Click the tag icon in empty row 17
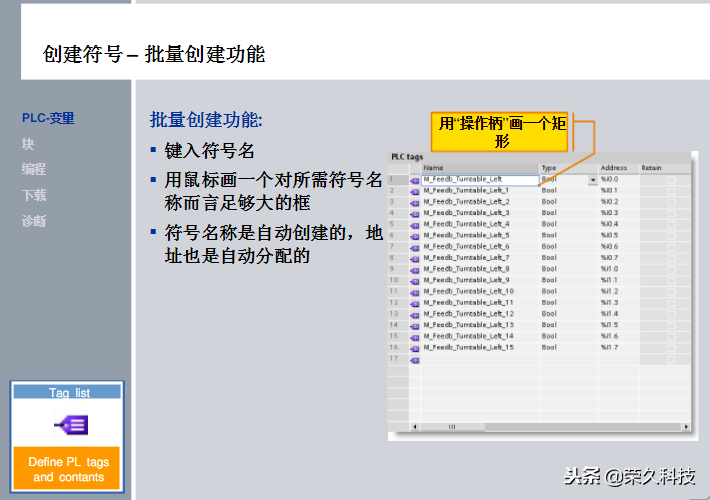Screen dimensions: 710x500 coord(415,361)
